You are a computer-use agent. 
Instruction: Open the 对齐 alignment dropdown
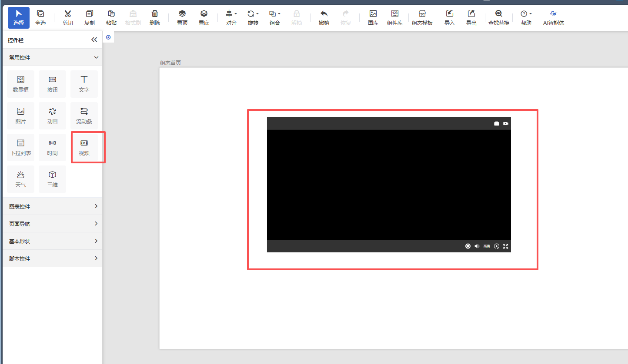coord(231,17)
